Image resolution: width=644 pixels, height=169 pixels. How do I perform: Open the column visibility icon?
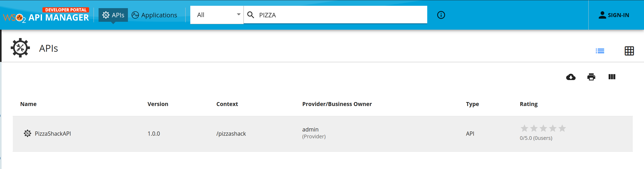(x=612, y=77)
